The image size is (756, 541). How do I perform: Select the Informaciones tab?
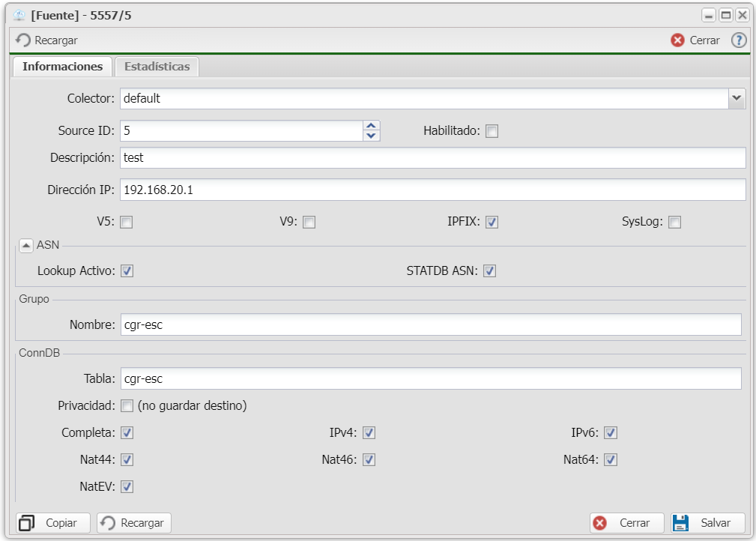pos(62,67)
